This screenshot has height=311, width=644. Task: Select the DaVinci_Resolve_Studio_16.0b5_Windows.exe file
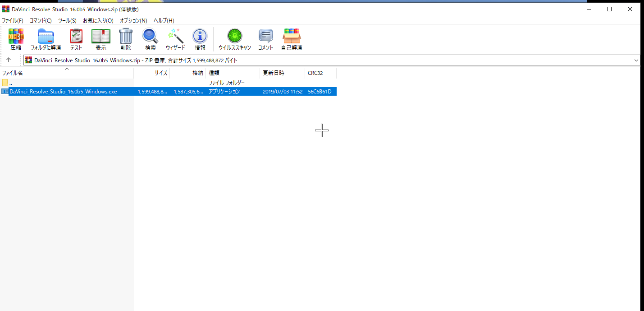[x=63, y=92]
